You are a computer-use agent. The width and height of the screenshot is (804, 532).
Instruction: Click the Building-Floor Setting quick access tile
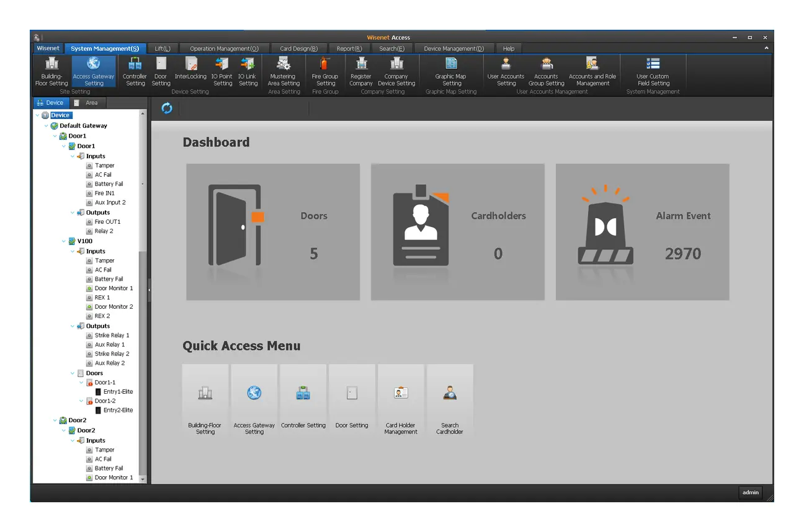pos(205,401)
